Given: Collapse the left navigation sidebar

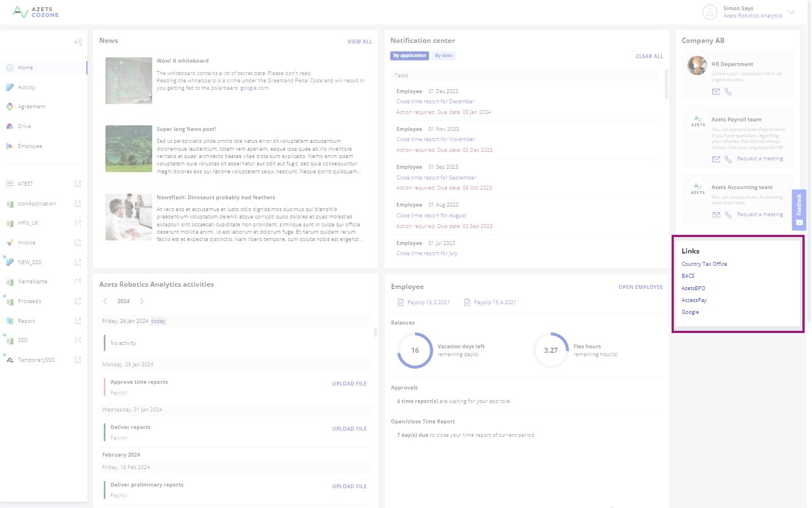Looking at the screenshot, I should click(x=77, y=41).
